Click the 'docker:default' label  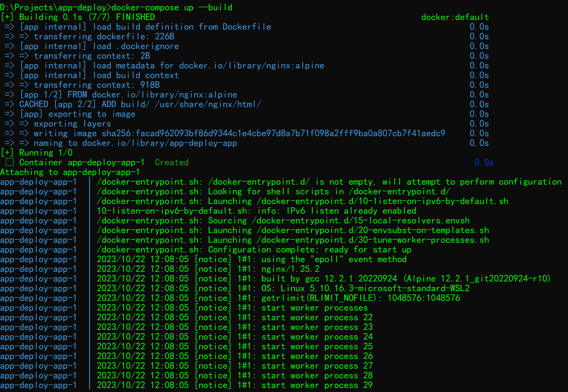click(x=455, y=17)
